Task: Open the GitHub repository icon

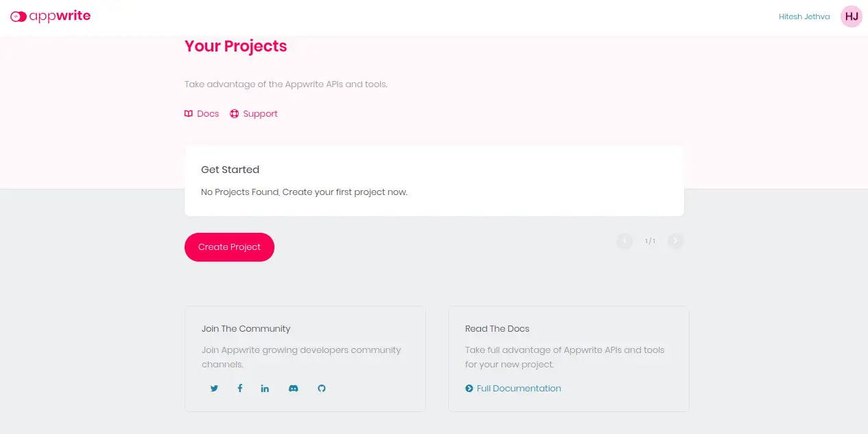Action: [321, 389]
